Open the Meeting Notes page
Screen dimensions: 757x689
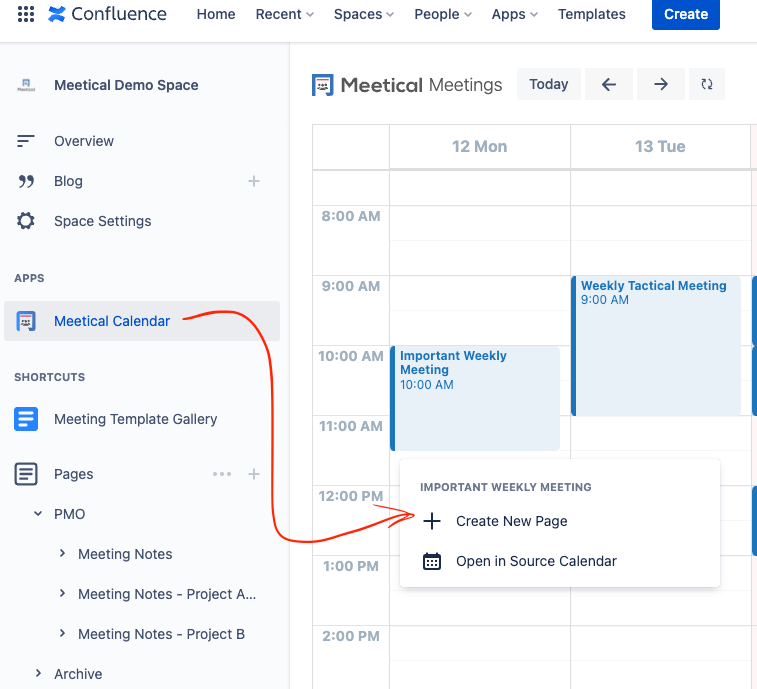click(x=125, y=554)
